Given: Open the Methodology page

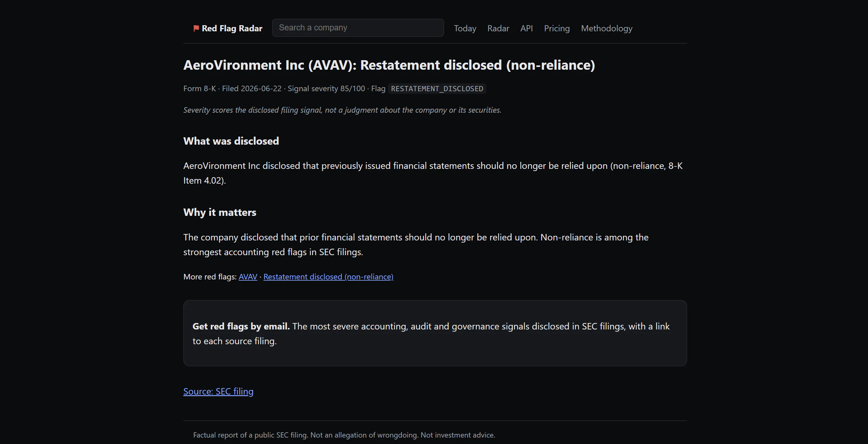Looking at the screenshot, I should point(607,28).
